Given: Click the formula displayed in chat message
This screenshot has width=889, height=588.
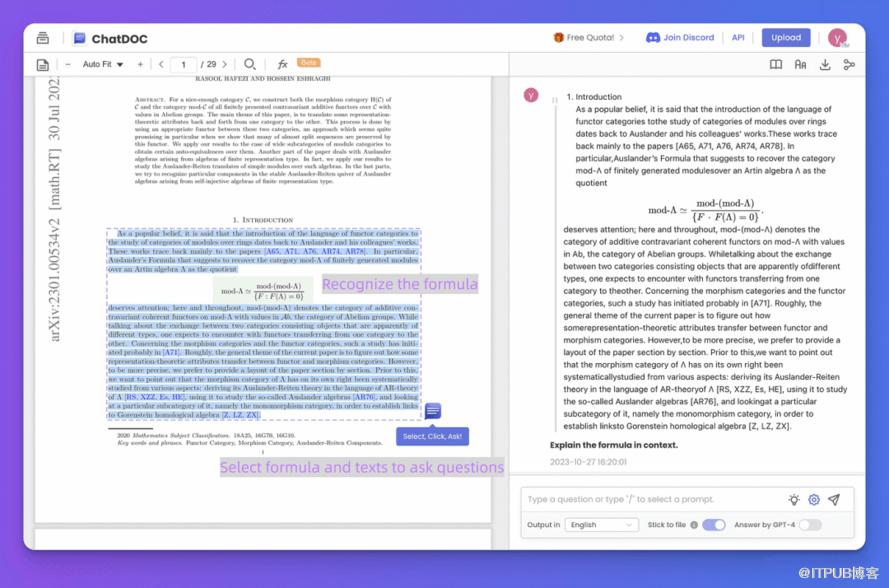Looking at the screenshot, I should (x=705, y=210).
